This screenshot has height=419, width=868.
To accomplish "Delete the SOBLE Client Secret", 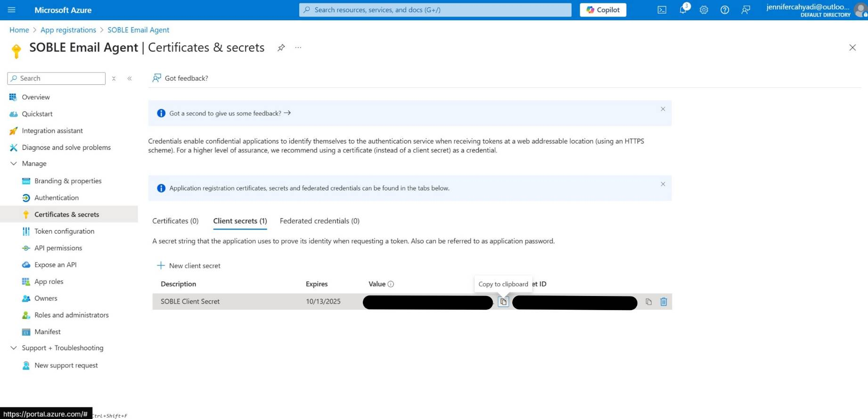I will point(663,302).
